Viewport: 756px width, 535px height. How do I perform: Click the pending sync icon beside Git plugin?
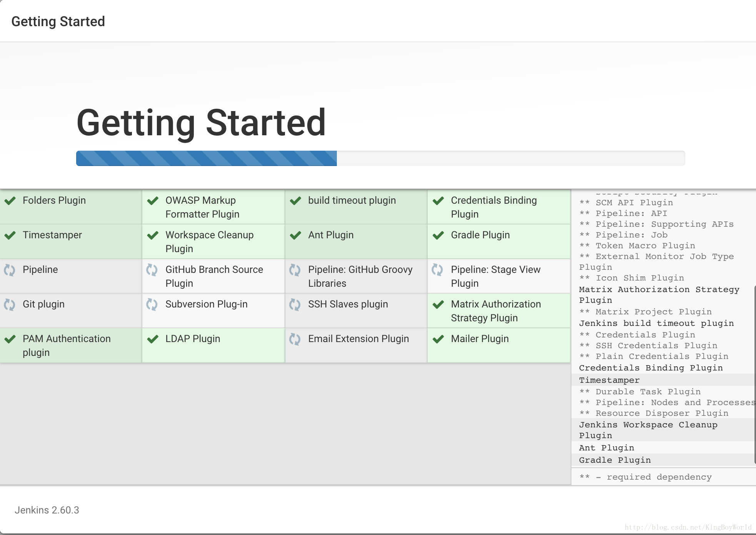click(10, 304)
